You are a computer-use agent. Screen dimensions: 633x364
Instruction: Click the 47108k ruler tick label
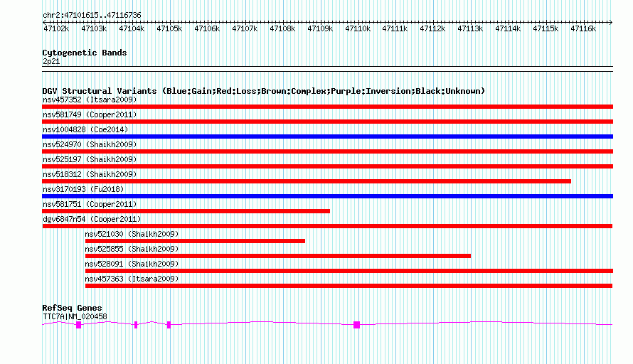(282, 28)
